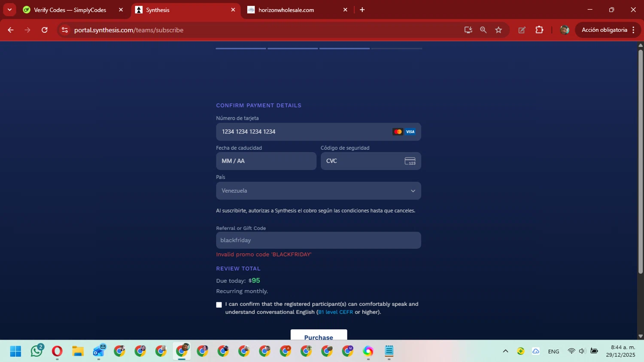The width and height of the screenshot is (644, 362).
Task: Bookmark this page with the star icon
Action: (x=498, y=30)
